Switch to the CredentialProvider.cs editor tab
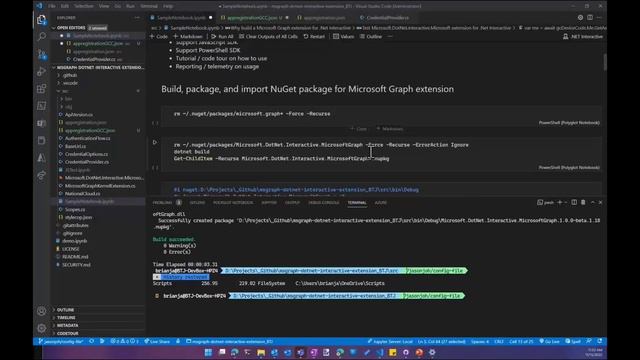The height and width of the screenshot is (360, 640). point(387,18)
